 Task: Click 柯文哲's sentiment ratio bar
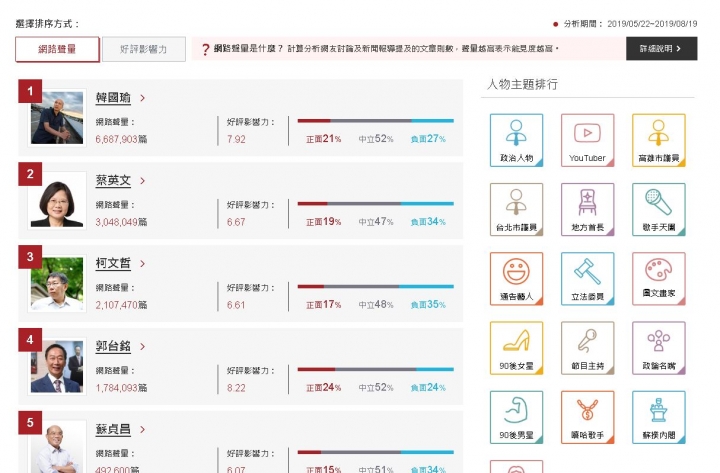[x=376, y=287]
